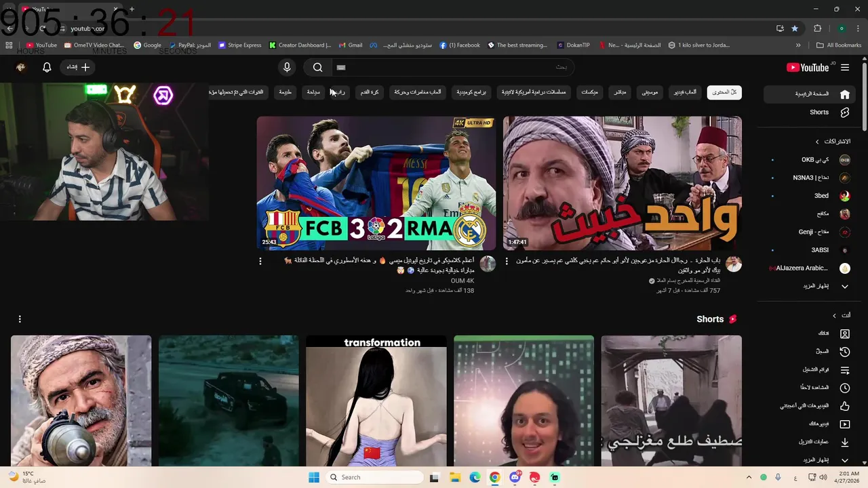Select the Video games (ألعاب فيديو) chip
Screen dimensions: 868x488
tap(686, 92)
